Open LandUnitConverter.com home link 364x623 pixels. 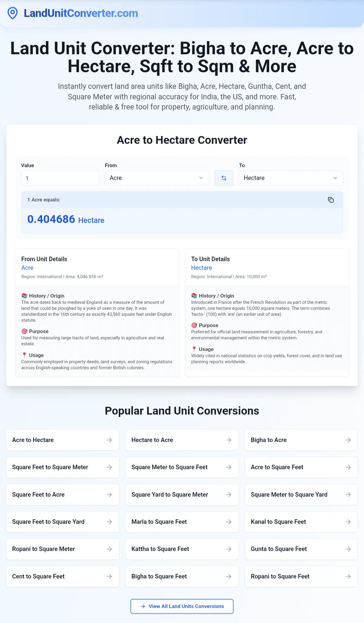point(81,13)
